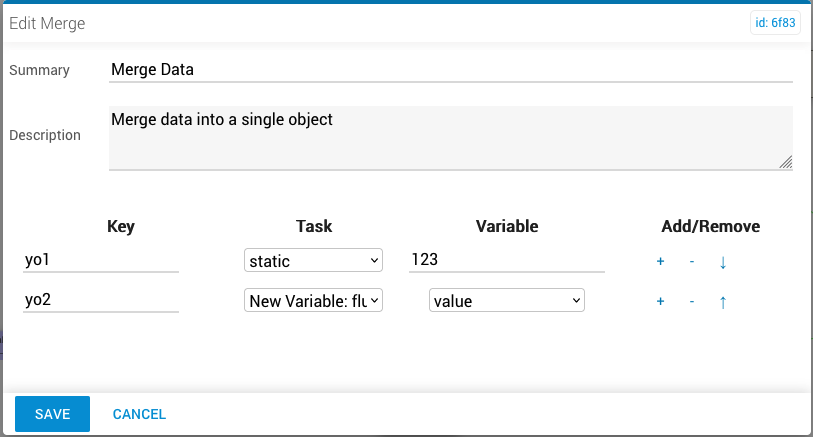Screen dimensions: 813x437
Task: Focus the Summary field containing Merge Data
Action: (x=450, y=70)
